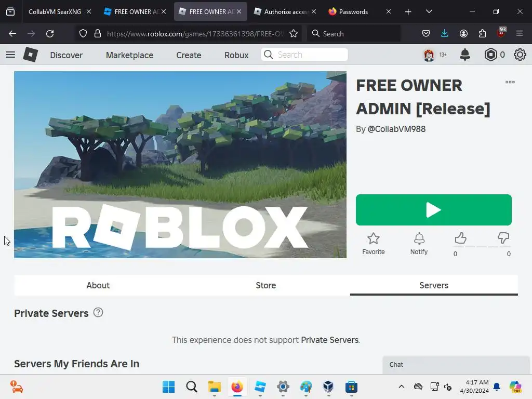
Task: Switch to CollabVM SearXNG browser tab
Action: pos(54,11)
